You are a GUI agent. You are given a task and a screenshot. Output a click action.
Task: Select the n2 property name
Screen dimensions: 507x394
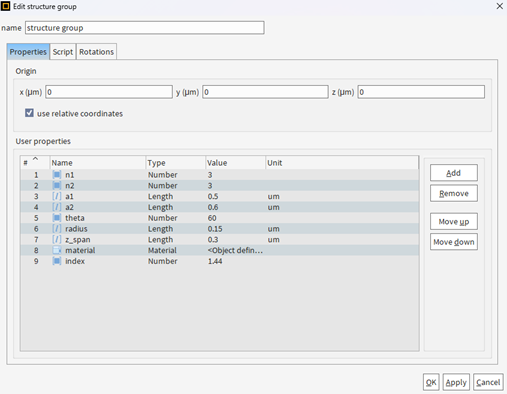coord(70,185)
